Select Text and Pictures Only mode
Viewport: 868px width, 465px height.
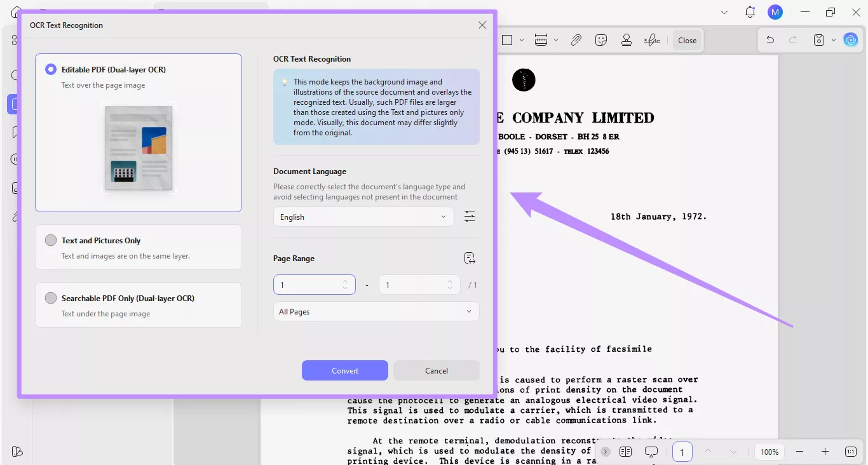(x=51, y=240)
